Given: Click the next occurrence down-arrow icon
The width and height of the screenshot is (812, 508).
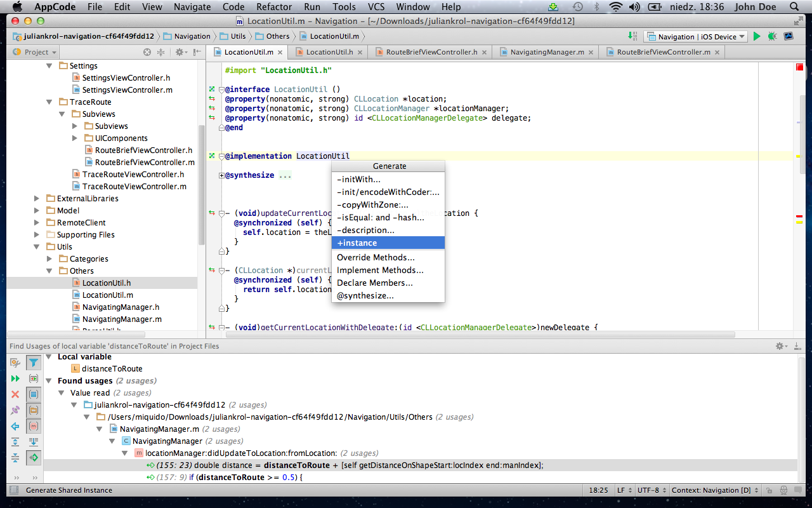Looking at the screenshot, I should click(x=34, y=442).
